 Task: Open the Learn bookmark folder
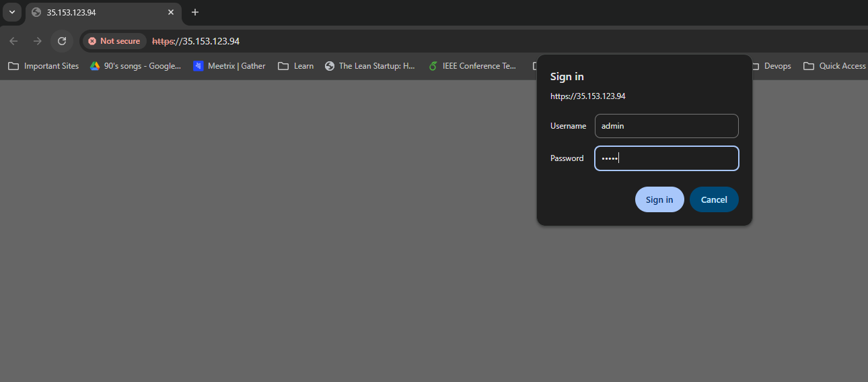click(x=296, y=66)
